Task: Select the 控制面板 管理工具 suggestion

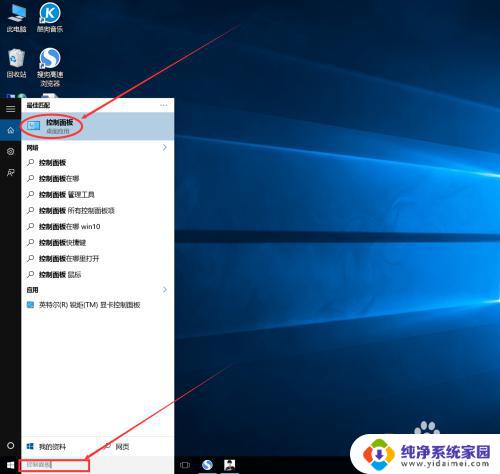Action: coord(98,195)
